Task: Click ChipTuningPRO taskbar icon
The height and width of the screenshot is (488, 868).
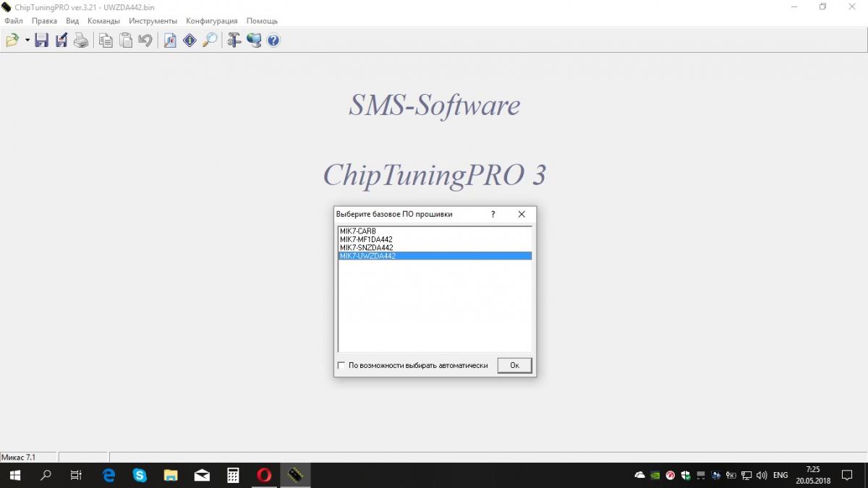Action: (295, 476)
